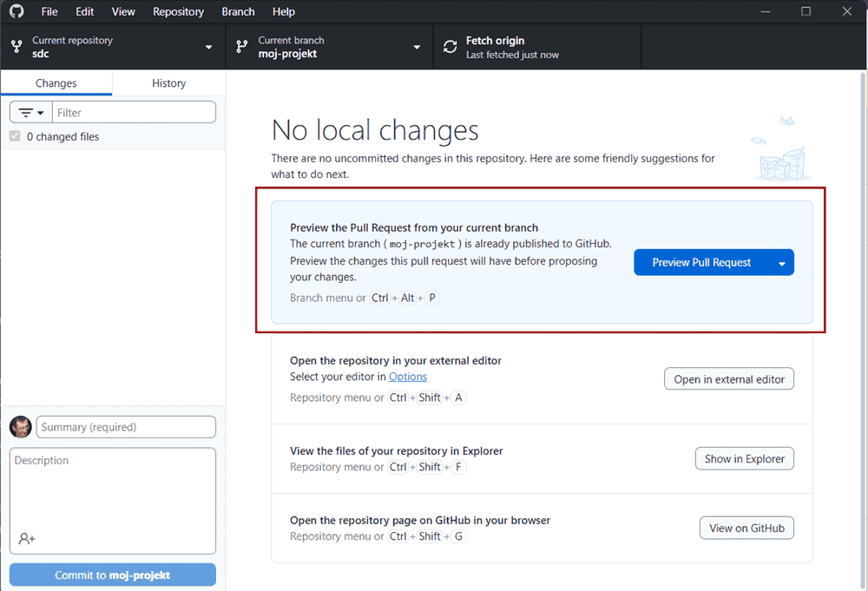The image size is (868, 591).
Task: Switch to the History tab
Action: pyautogui.click(x=168, y=83)
